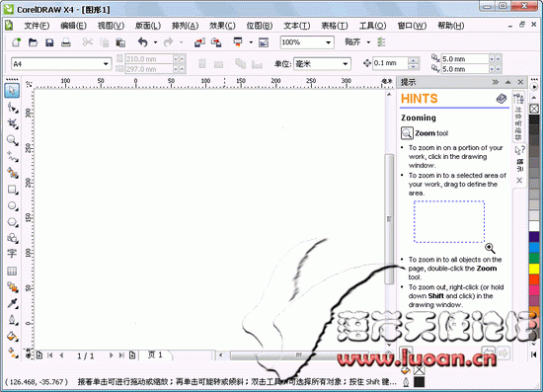Click the 0.1 mm nudge offset field
This screenshot has height=392, width=543.
(390, 63)
